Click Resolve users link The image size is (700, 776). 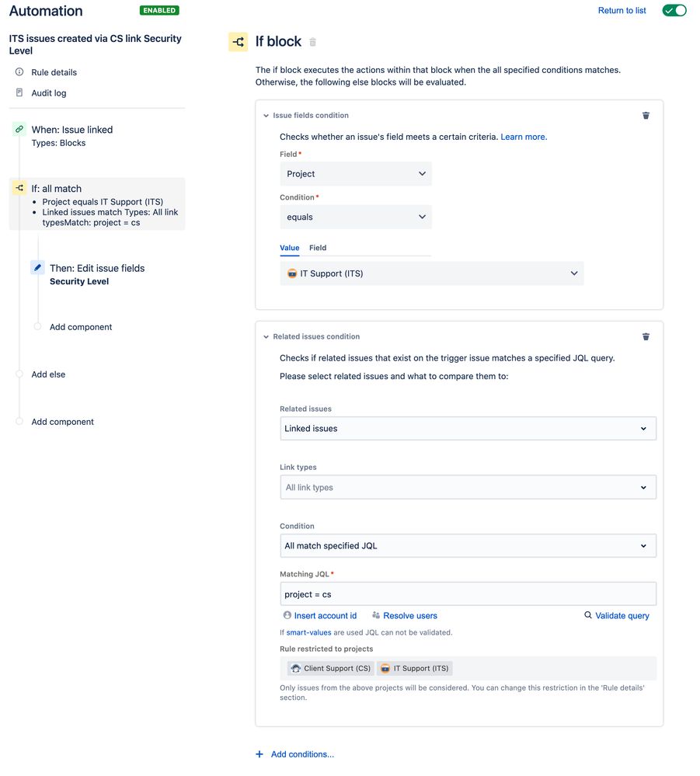click(410, 616)
